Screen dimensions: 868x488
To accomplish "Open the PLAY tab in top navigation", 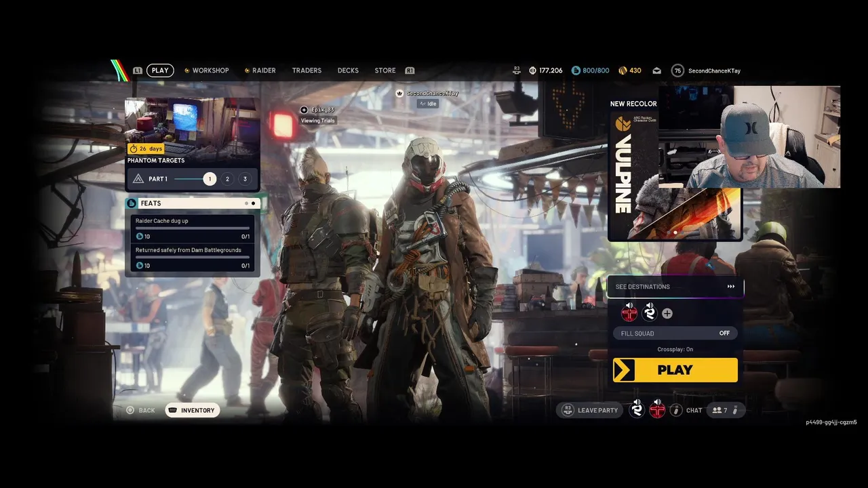I will tap(160, 70).
